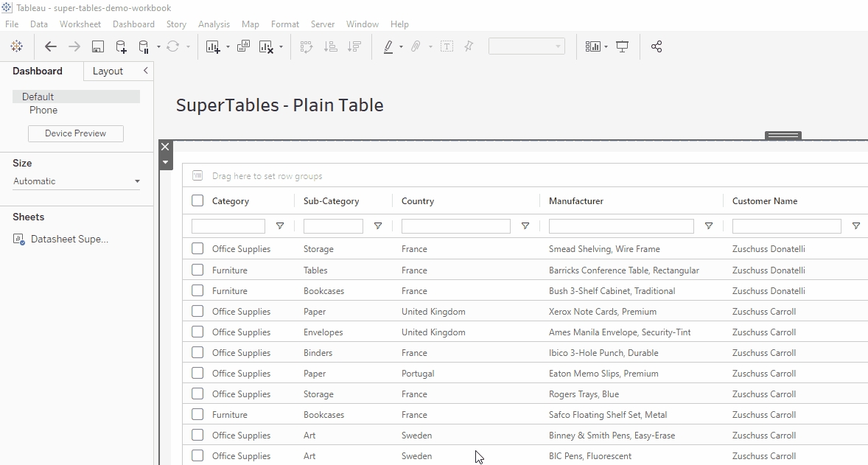Click the Save icon in toolbar

(97, 46)
